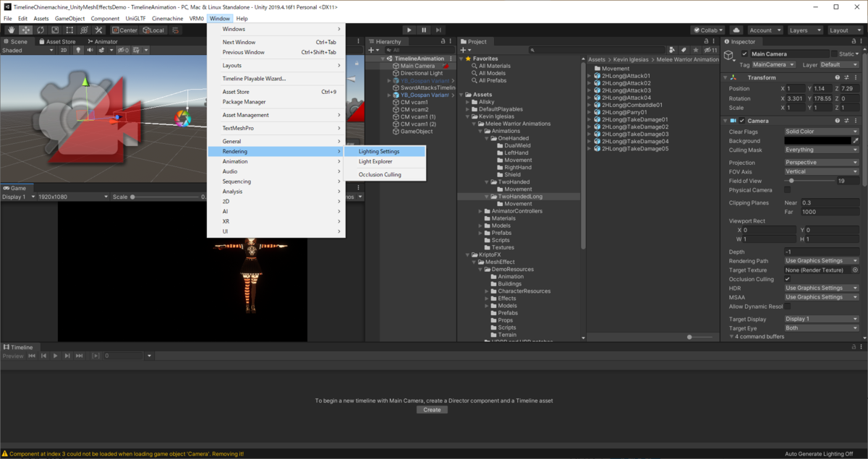868x459 pixels.
Task: Open Transform preset selector icon
Action: (846, 77)
